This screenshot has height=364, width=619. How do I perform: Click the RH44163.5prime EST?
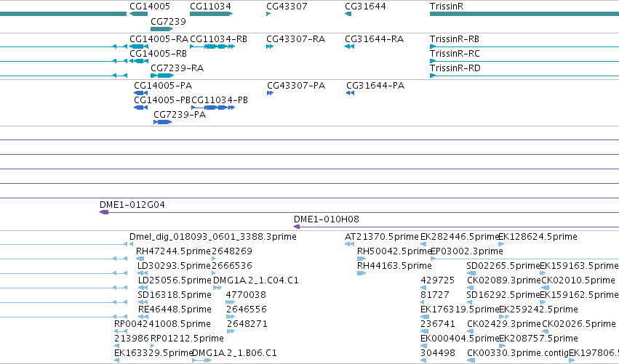coord(362,273)
